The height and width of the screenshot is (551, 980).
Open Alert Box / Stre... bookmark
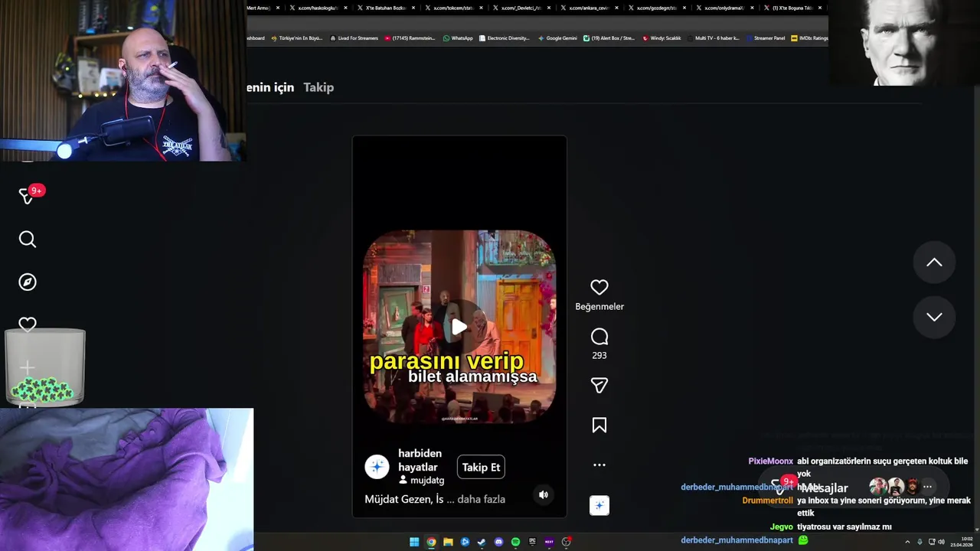(x=609, y=38)
